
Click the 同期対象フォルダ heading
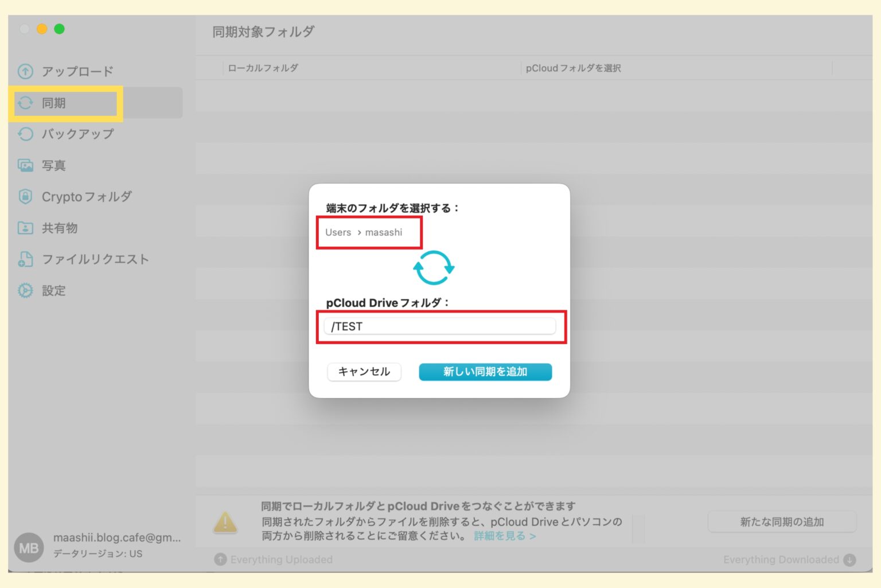(x=263, y=32)
